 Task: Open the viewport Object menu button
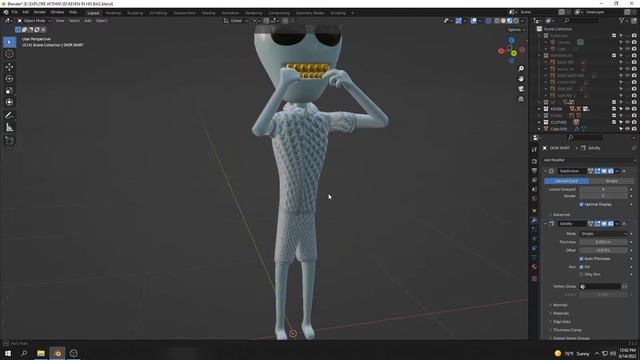101,20
